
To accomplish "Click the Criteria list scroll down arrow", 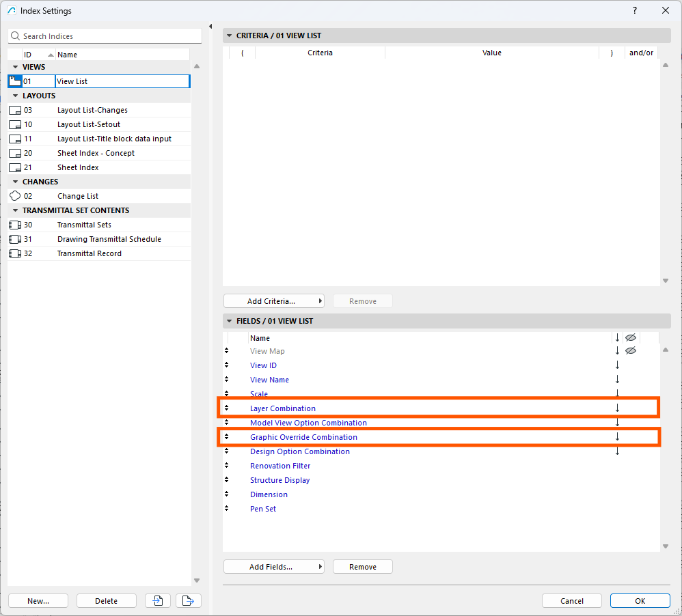I will (x=666, y=281).
